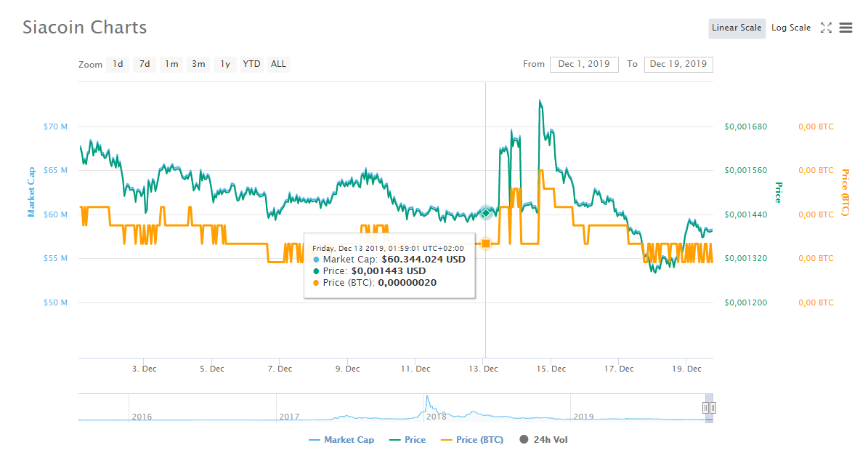The image size is (868, 453).
Task: Click the $0,001680 price axis label
Action: pos(746,127)
